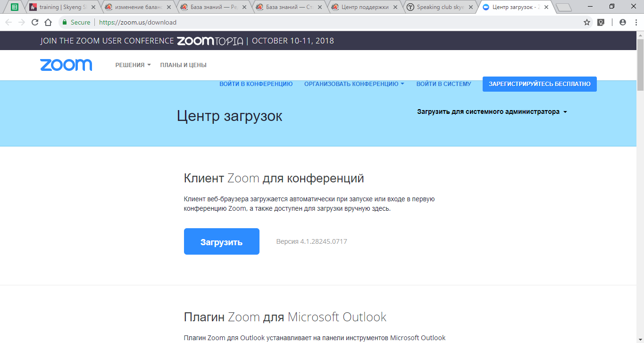Open the Chrome three-dot menu
Image resolution: width=644 pixels, height=343 pixels.
point(636,22)
